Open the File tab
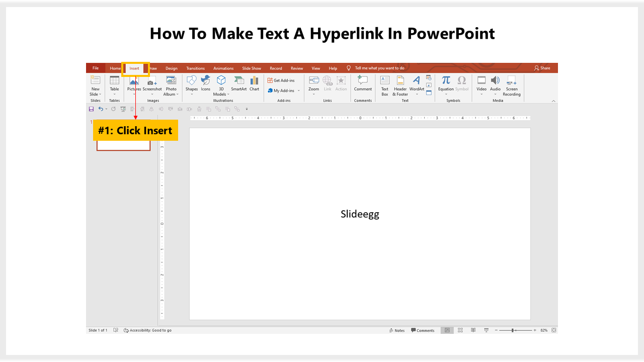The width and height of the screenshot is (644, 362). click(95, 68)
